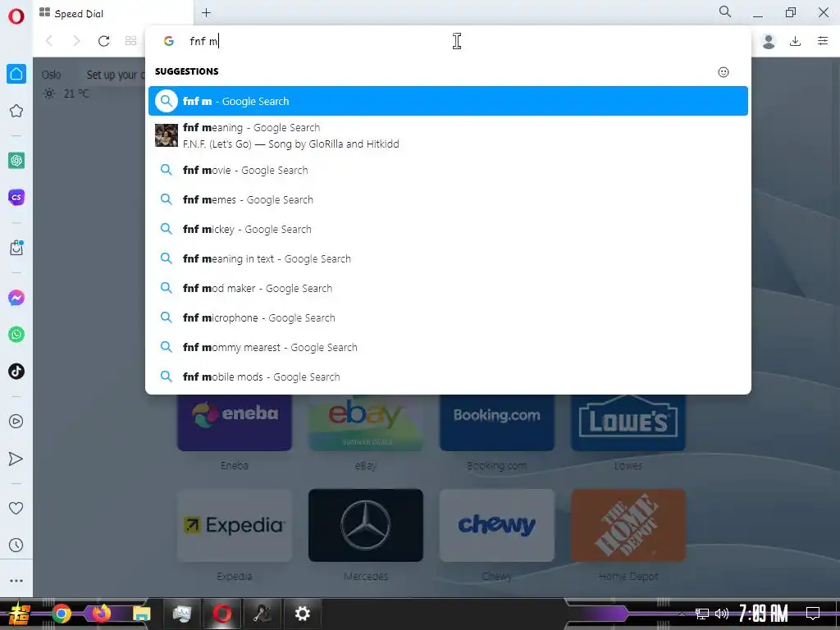Image resolution: width=840 pixels, height=630 pixels.
Task: Open the Speed Dial grid button
Action: coord(130,41)
